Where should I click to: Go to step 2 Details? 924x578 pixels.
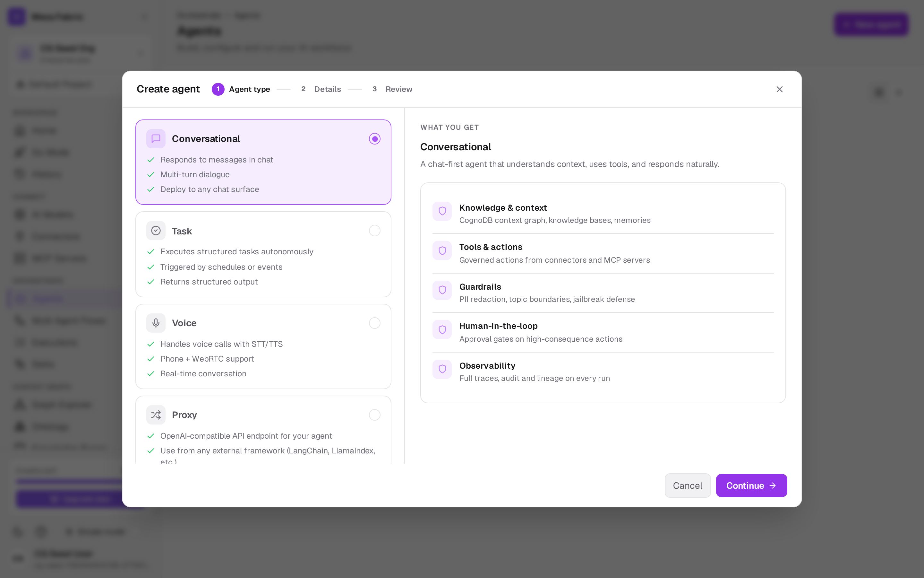coord(321,89)
